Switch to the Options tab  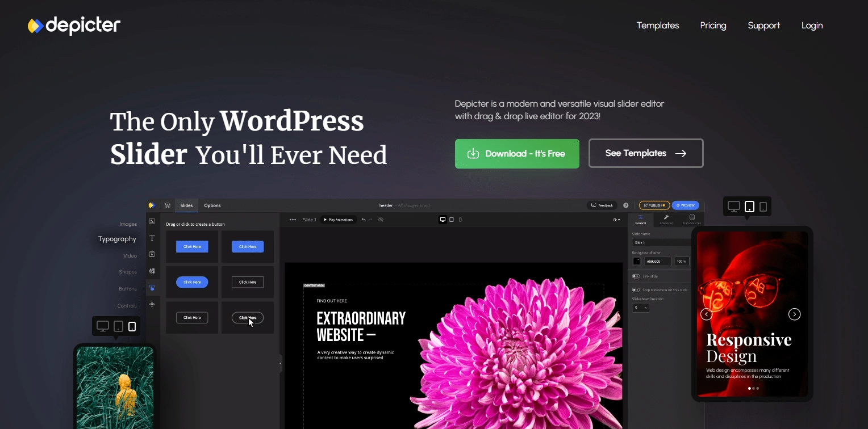pos(212,205)
